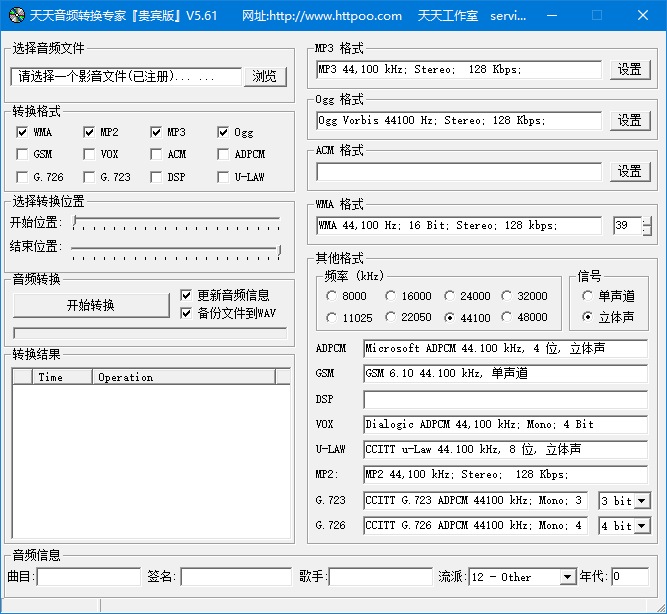The image size is (667, 614).
Task: Click the WMA quality spinner arrows
Action: 646,226
